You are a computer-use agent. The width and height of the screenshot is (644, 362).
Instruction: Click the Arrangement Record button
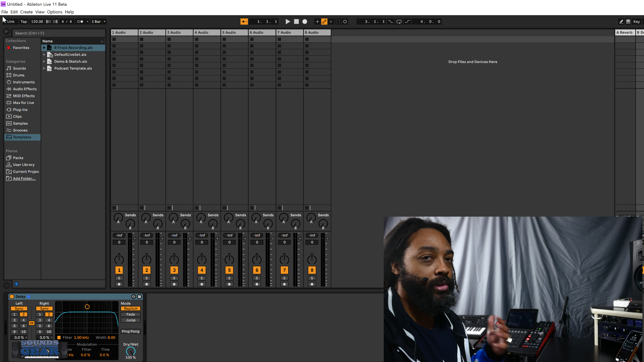click(x=305, y=21)
